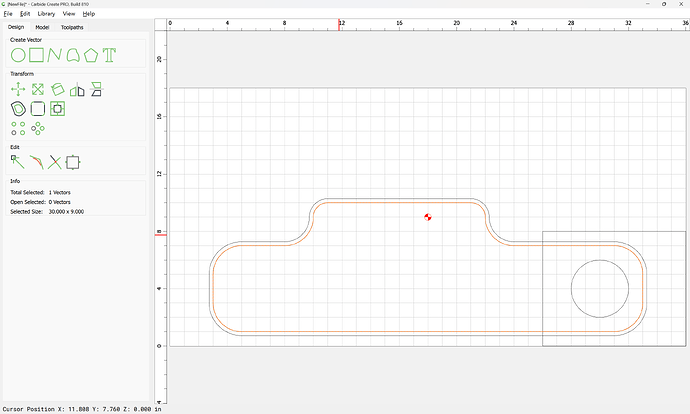Switch to the Model tab
Image resolution: width=690 pixels, height=414 pixels.
click(x=42, y=27)
